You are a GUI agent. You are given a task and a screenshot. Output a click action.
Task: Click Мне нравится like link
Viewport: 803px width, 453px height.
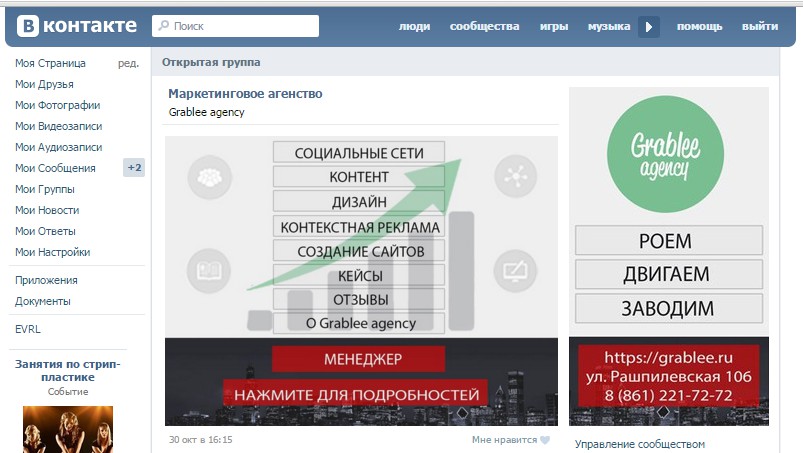pos(504,440)
